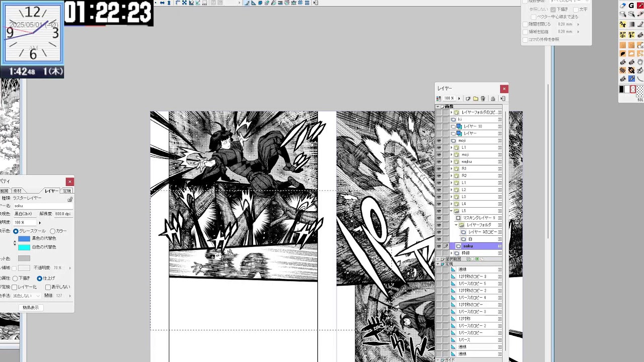644x362 pixels.
Task: Select the eraser tool in the tool palette
Action: point(623,6)
